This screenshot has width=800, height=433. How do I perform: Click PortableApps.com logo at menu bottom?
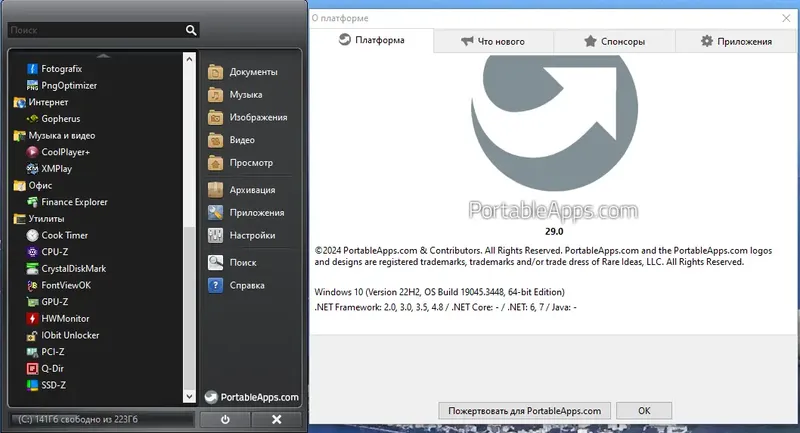[x=252, y=397]
